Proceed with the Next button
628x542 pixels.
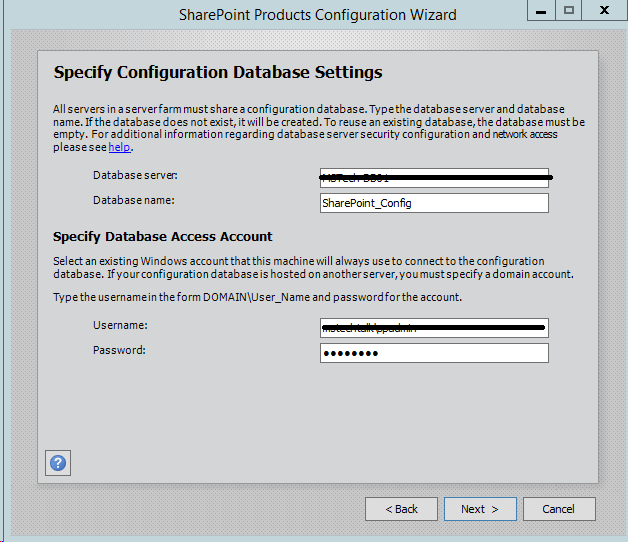click(x=480, y=509)
